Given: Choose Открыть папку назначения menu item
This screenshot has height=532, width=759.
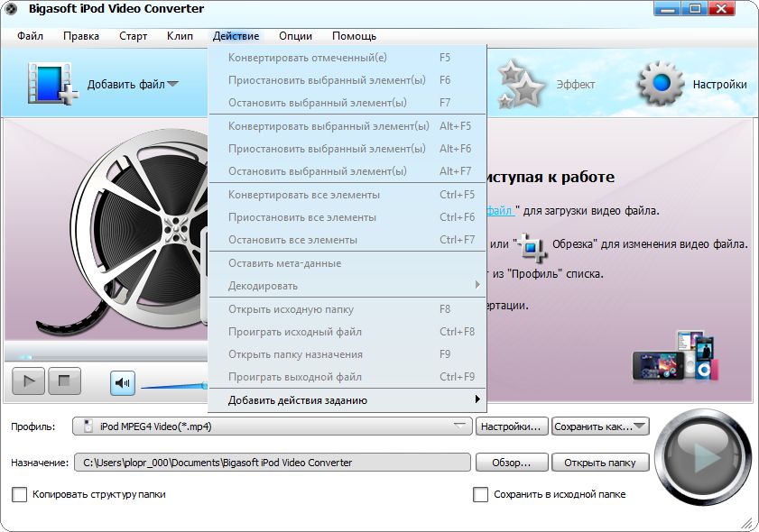Looking at the screenshot, I should 347,354.
